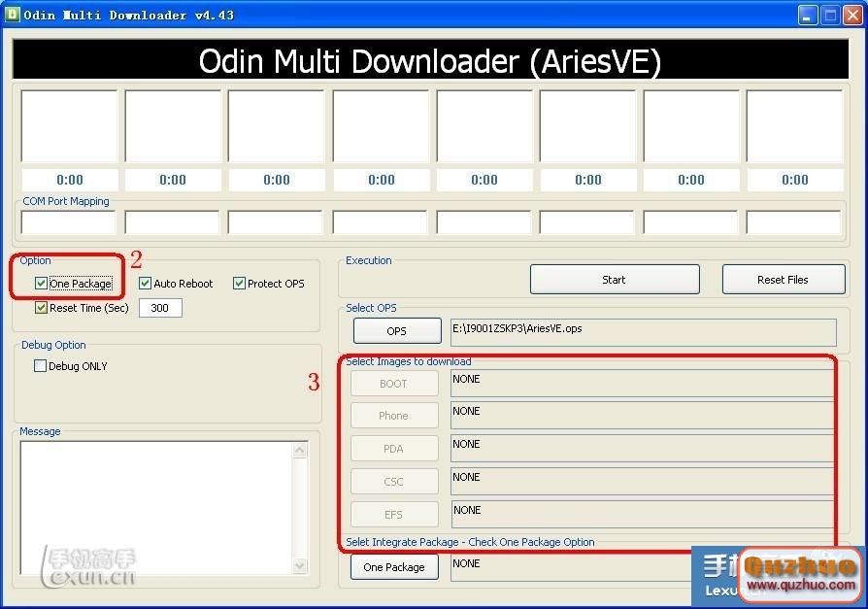This screenshot has width=868, height=609.
Task: Click the One Package file button
Action: point(394,567)
